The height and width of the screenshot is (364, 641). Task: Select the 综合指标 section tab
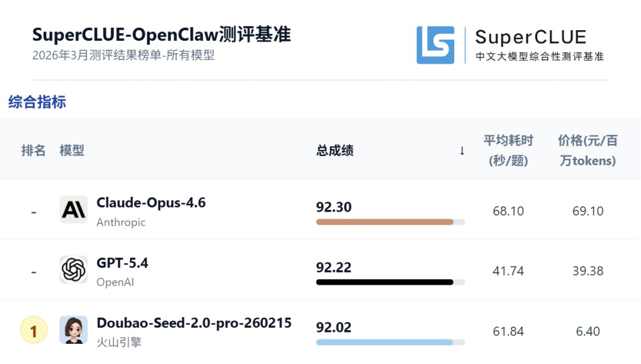[x=37, y=102]
